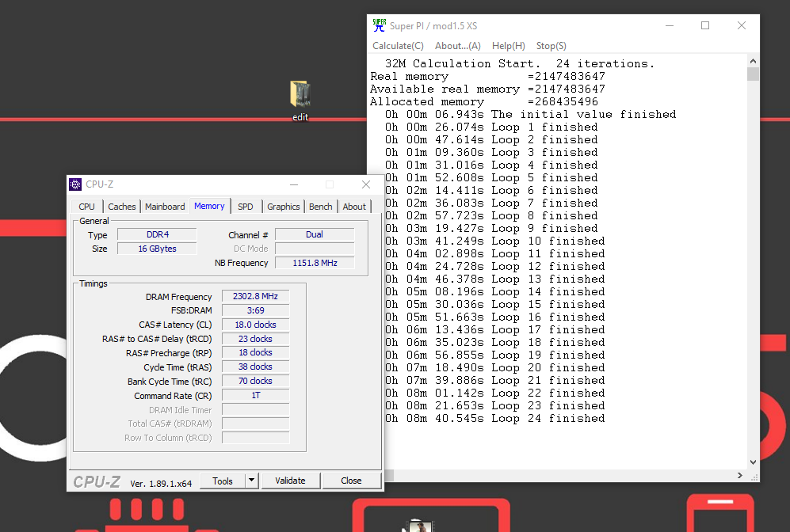The height and width of the screenshot is (532, 790).
Task: Open the Help(H) menu in Super PI
Action: coord(509,46)
